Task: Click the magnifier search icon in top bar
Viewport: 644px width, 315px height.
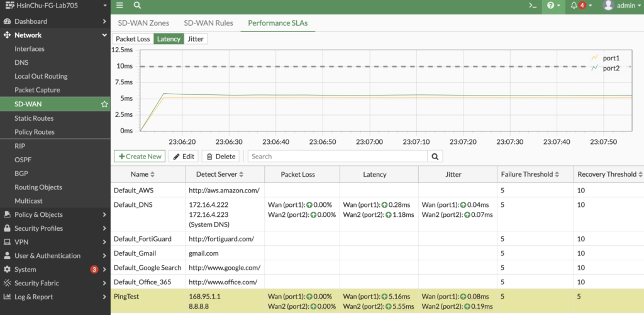Action: pos(137,6)
